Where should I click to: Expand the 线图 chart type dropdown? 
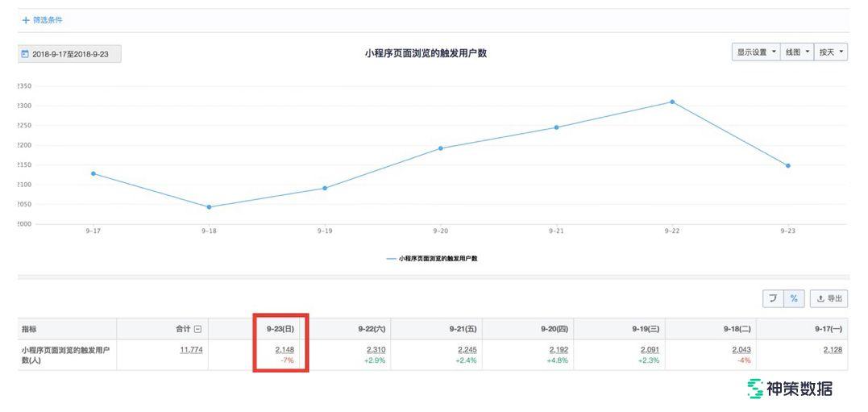pyautogui.click(x=796, y=52)
